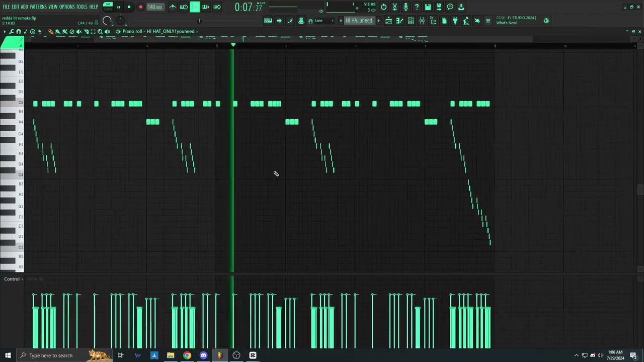The width and height of the screenshot is (644, 362).
Task: Click the save project floppy icon
Action: 428,7
